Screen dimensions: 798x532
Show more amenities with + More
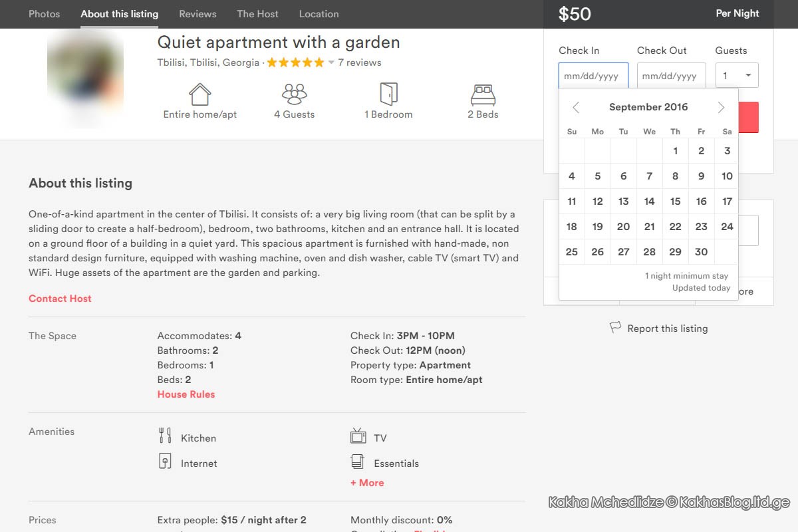367,483
